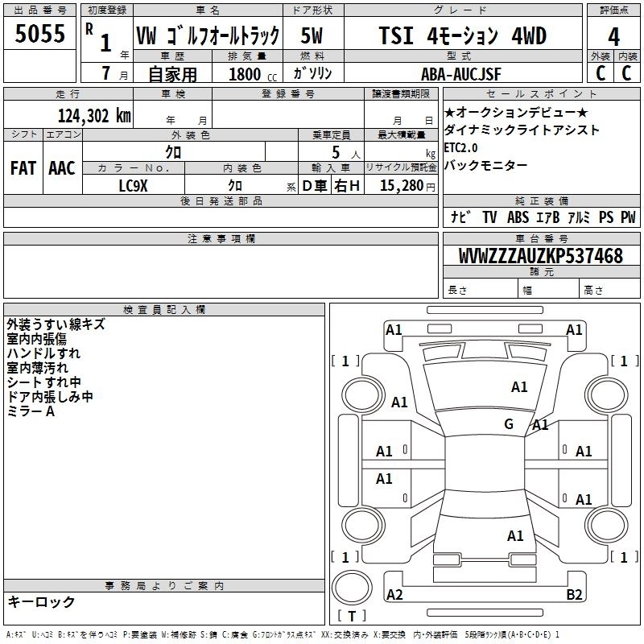Click the セールスポイント header
This screenshot has width=644, height=644.
541,94
